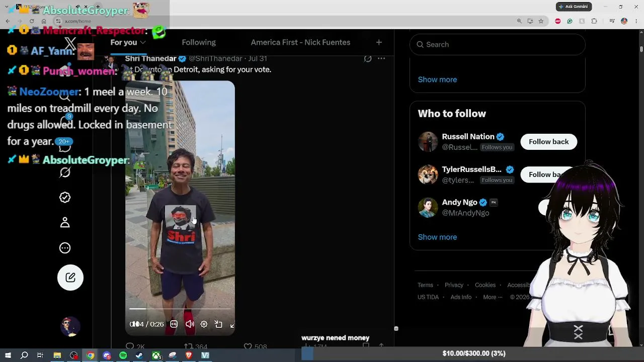Open the Ask Gemini button
The height and width of the screenshot is (362, 644).
574,7
